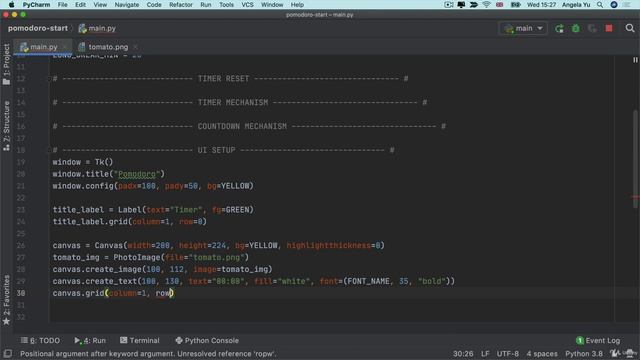This screenshot has height=360, width=640.
Task: Open Spotlight search in menu bar
Action: coord(600,5)
